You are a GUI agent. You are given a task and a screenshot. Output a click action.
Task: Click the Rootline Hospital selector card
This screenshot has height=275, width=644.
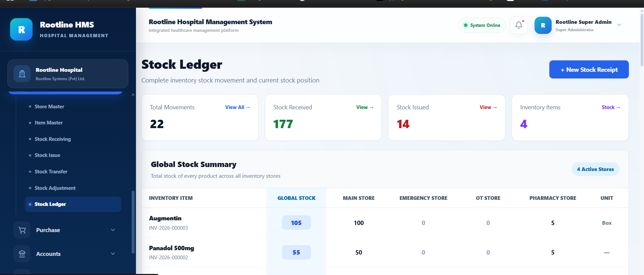tap(68, 74)
